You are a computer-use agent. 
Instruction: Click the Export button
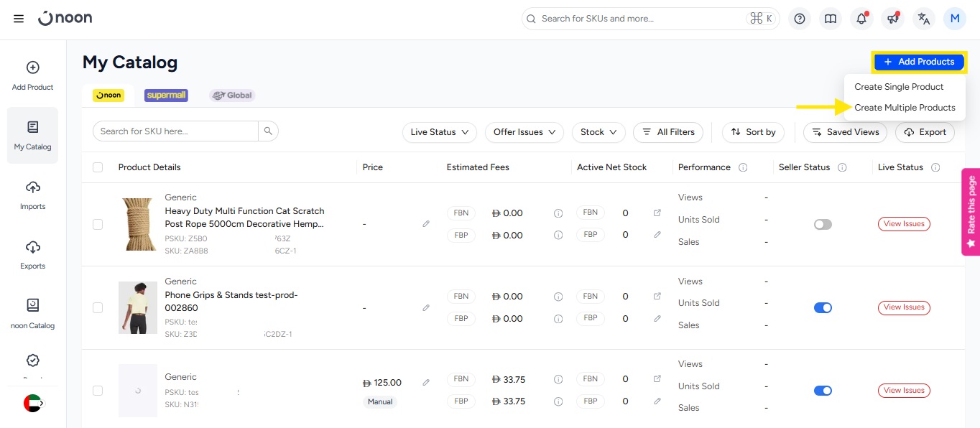(925, 132)
